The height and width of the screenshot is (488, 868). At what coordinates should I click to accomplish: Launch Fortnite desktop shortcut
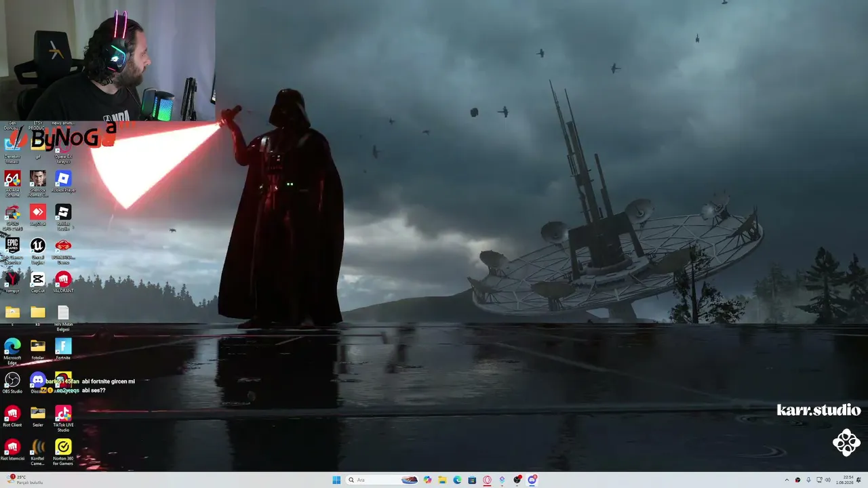(x=63, y=349)
